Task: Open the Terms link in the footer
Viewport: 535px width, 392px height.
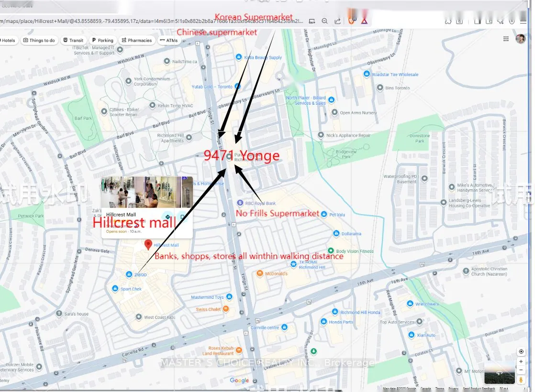Action: (x=439, y=389)
